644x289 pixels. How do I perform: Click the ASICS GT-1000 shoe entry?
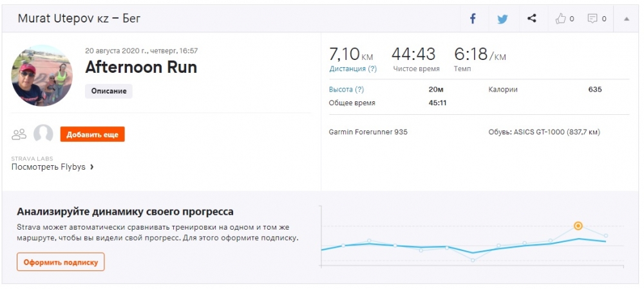tap(544, 132)
